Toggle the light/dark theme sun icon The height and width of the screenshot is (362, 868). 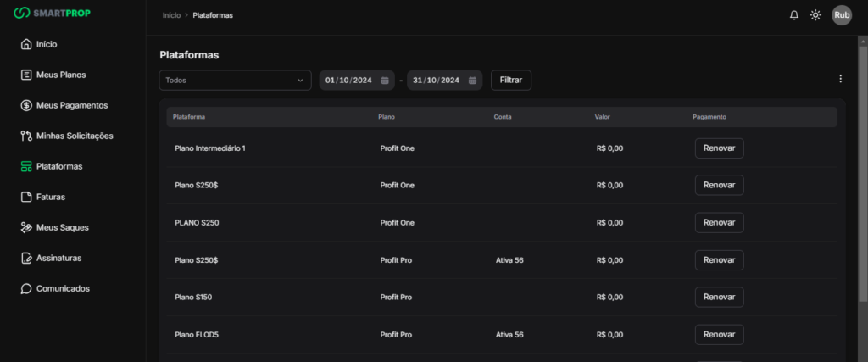click(815, 15)
